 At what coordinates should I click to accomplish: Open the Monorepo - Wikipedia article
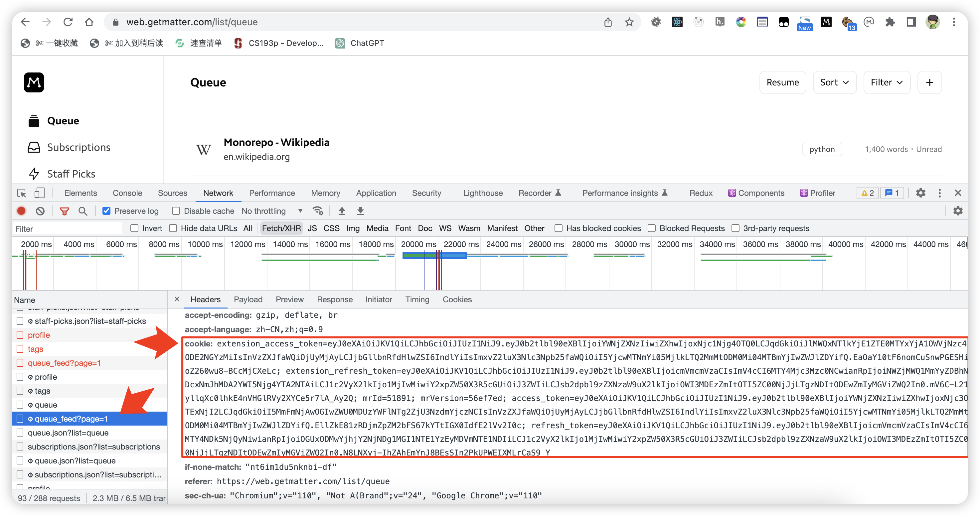(x=276, y=143)
